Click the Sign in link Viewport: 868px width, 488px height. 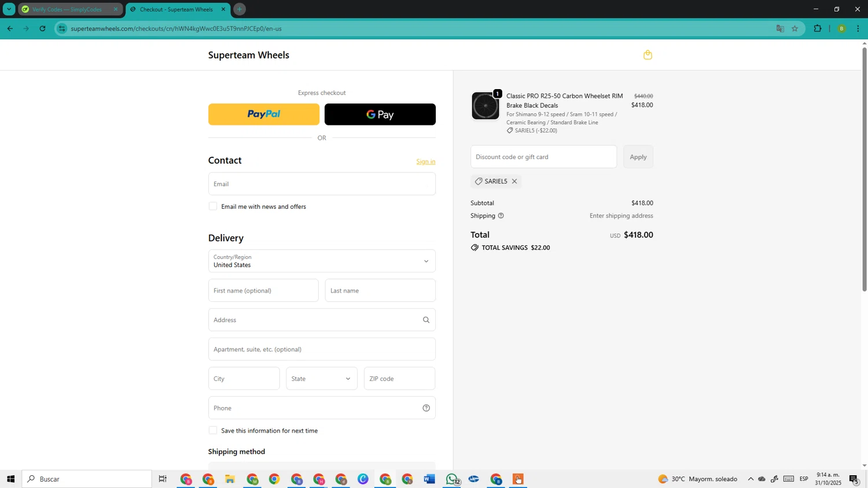426,161
